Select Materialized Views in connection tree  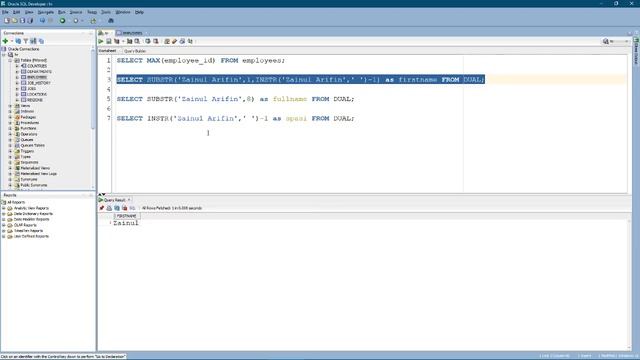[x=35, y=168]
